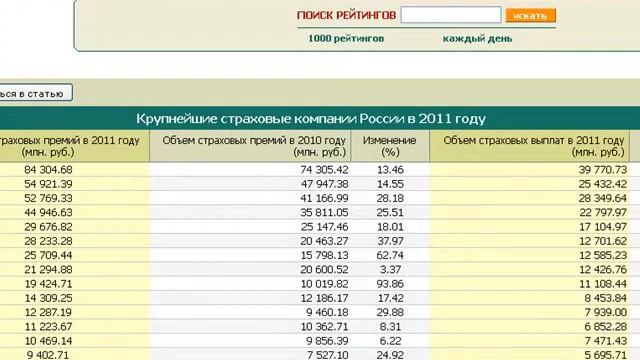Click the rating search input field
Image resolution: width=640 pixels, height=360 pixels.
pos(451,15)
